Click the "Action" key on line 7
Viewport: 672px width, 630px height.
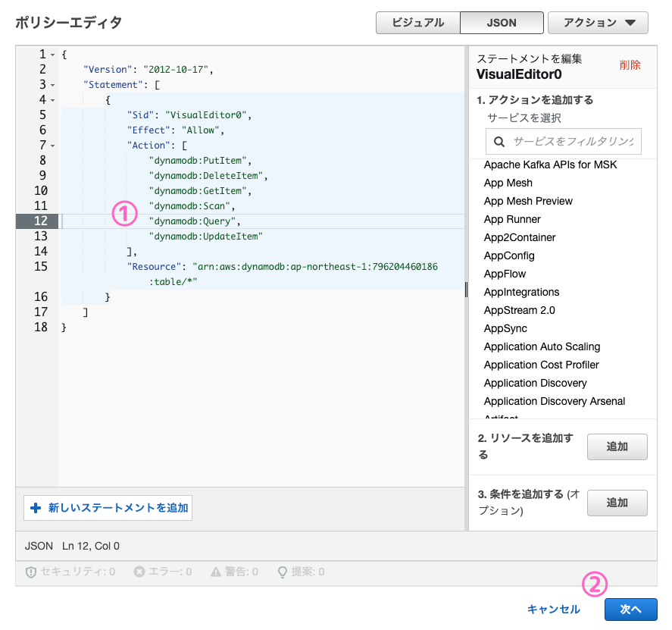click(x=148, y=146)
